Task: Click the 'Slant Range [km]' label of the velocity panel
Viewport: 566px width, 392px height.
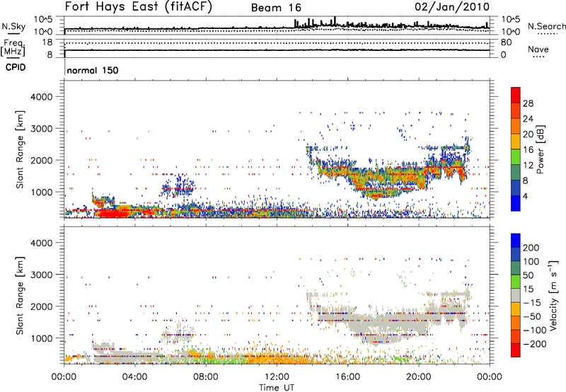Action: (21, 296)
